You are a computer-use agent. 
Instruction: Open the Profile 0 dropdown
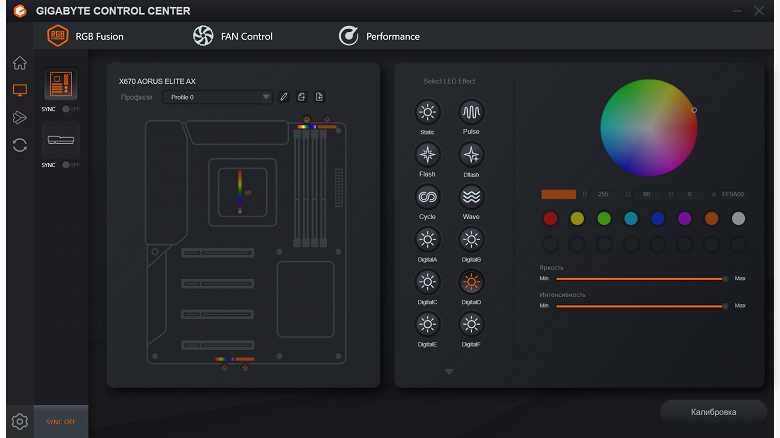click(x=217, y=97)
